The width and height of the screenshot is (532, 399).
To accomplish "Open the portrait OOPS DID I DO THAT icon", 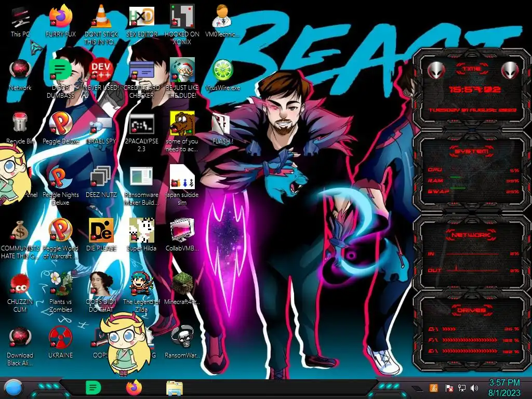I will pos(101,292).
